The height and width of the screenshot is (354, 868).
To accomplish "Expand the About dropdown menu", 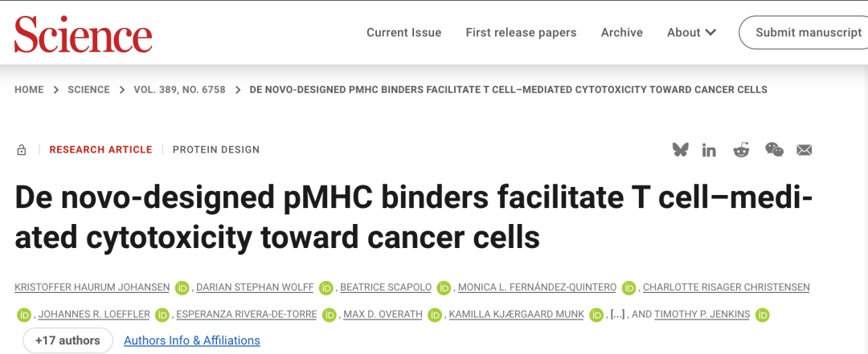I will pyautogui.click(x=691, y=33).
